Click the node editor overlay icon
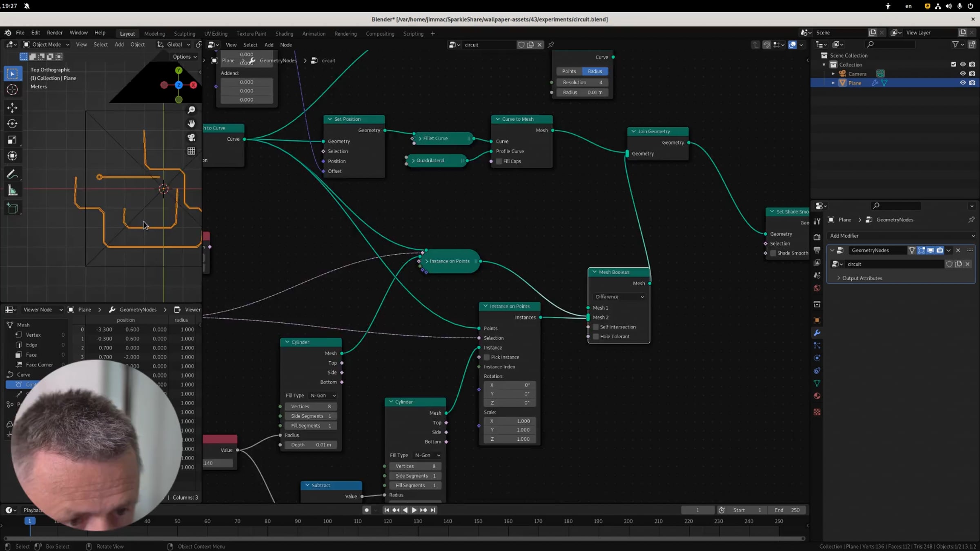The width and height of the screenshot is (980, 551). [x=793, y=45]
